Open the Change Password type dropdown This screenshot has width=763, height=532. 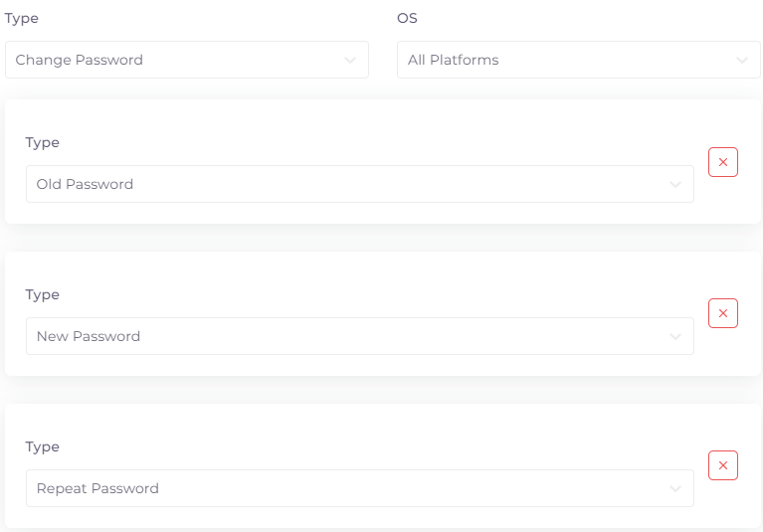click(x=186, y=60)
